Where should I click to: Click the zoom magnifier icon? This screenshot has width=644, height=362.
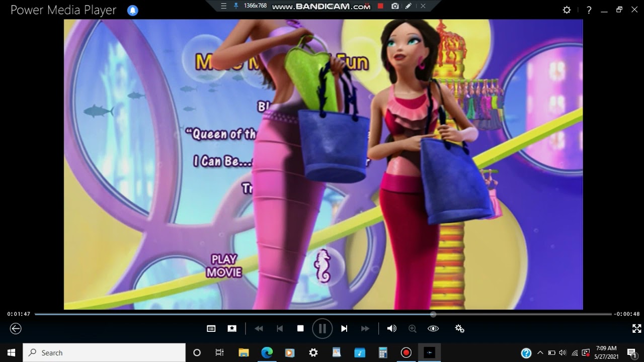point(413,328)
